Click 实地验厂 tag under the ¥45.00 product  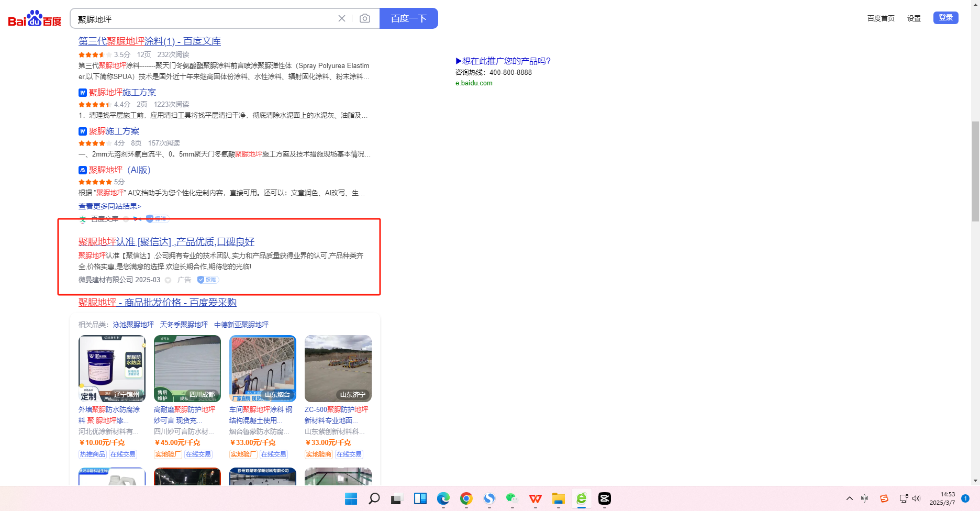click(x=168, y=454)
